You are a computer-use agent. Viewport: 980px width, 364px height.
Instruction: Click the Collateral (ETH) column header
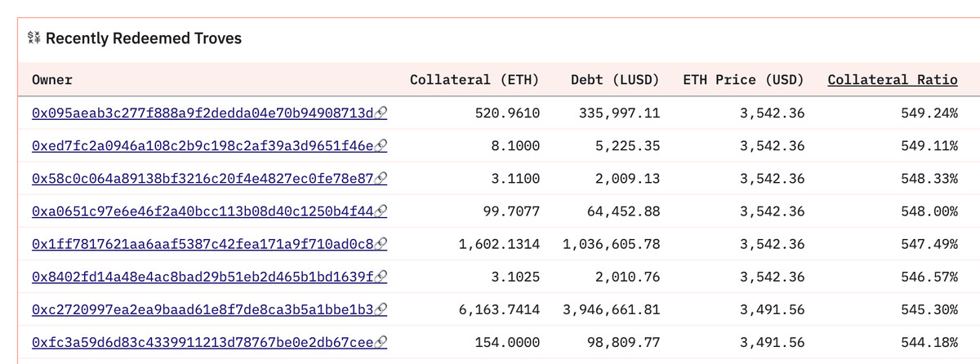pyautogui.click(x=474, y=79)
